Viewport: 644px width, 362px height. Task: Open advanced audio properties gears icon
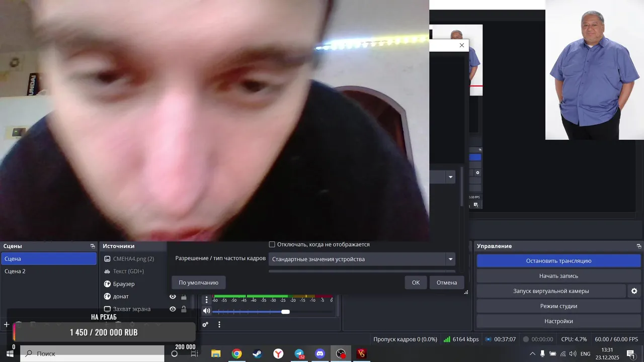pyautogui.click(x=205, y=325)
